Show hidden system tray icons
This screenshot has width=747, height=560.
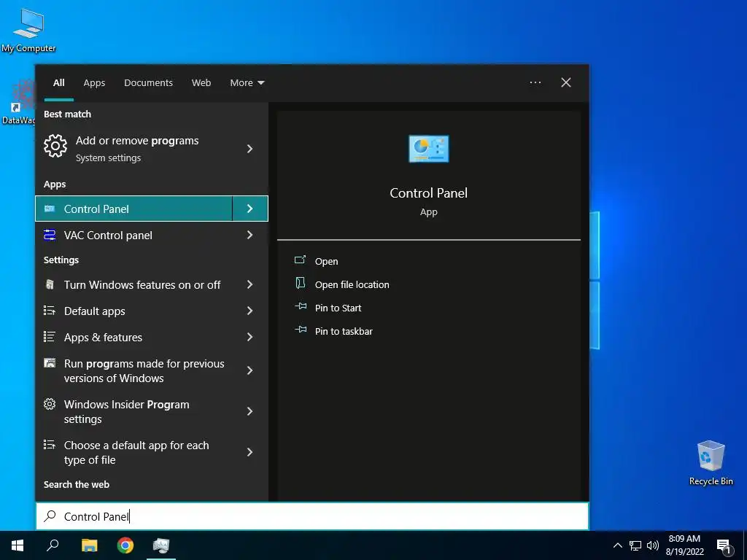(x=617, y=545)
